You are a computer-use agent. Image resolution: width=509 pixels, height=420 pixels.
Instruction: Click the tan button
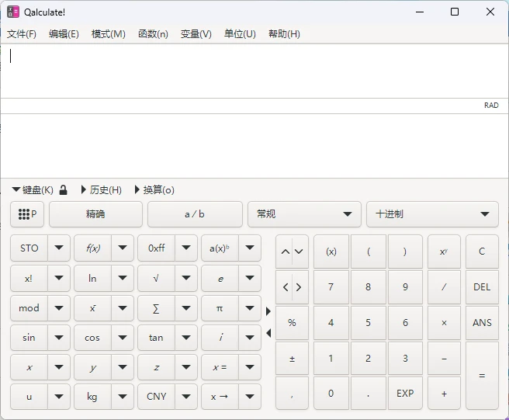(157, 338)
